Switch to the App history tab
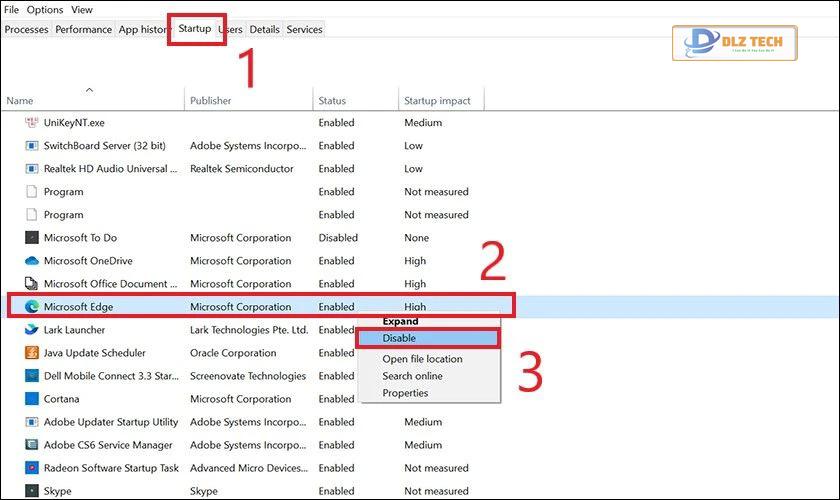 click(142, 29)
